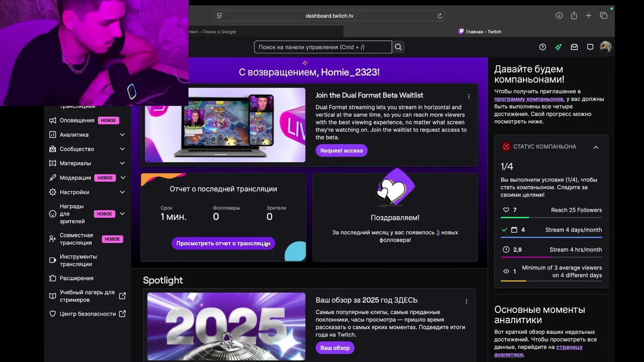This screenshot has height=362, width=644.
Task: Click 'Join the Dual Format Beta Waitlist' title
Action: click(369, 95)
